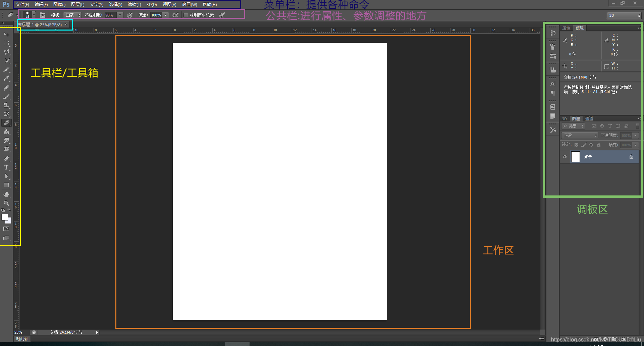The image size is (644, 346).
Task: Select the Pen tool
Action: (x=6, y=158)
